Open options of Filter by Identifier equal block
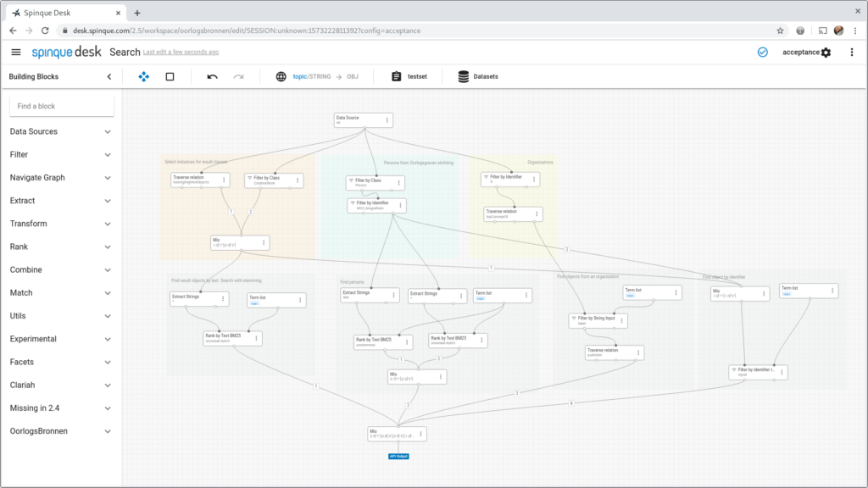The width and height of the screenshot is (868, 488). coord(782,372)
